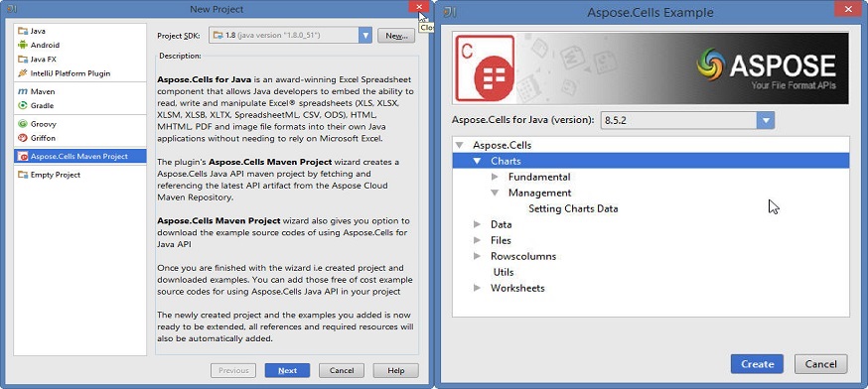Collapse the Charts tree node
Image resolution: width=868 pixels, height=389 pixels.
point(477,162)
